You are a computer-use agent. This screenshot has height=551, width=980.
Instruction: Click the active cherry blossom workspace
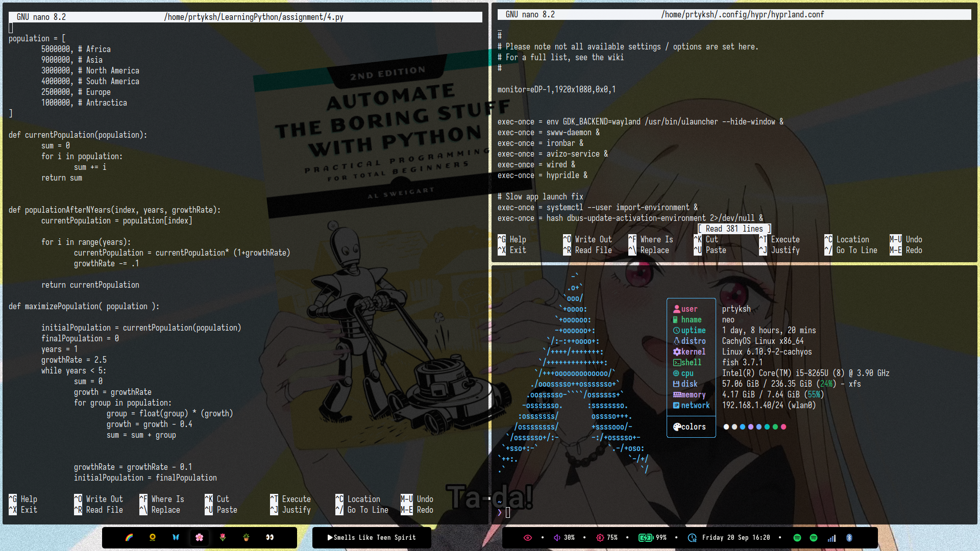[200, 537]
